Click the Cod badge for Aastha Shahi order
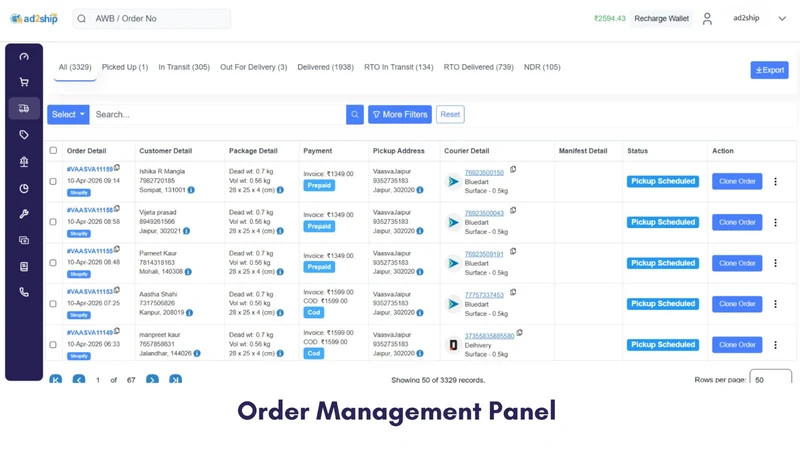 point(314,312)
